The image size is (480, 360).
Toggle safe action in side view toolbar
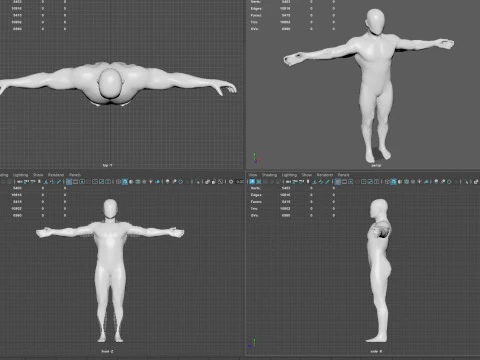click(370, 182)
